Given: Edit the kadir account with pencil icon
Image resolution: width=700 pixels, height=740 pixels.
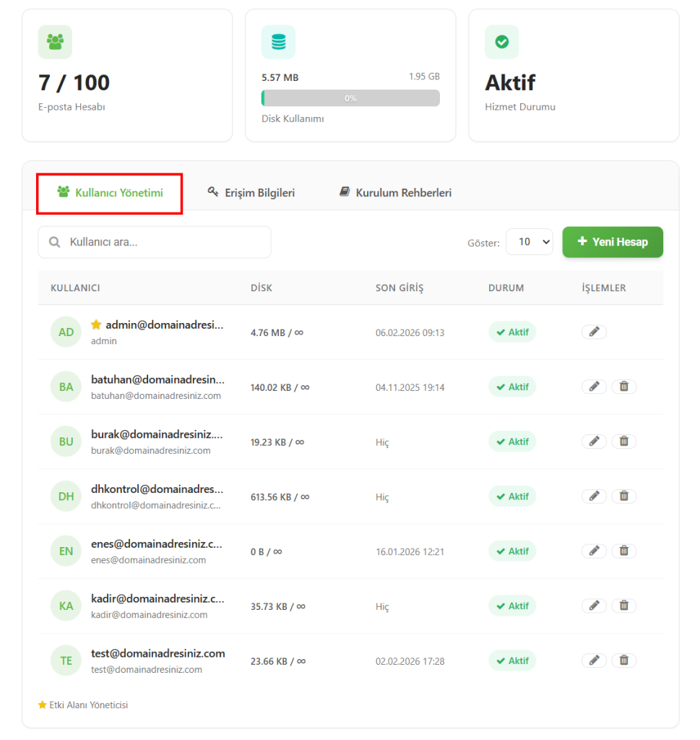Looking at the screenshot, I should pyautogui.click(x=594, y=606).
